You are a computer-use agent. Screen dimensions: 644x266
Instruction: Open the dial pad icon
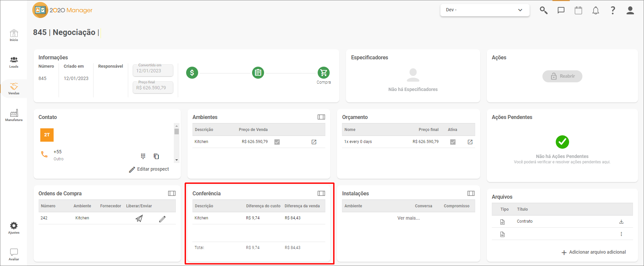(143, 156)
